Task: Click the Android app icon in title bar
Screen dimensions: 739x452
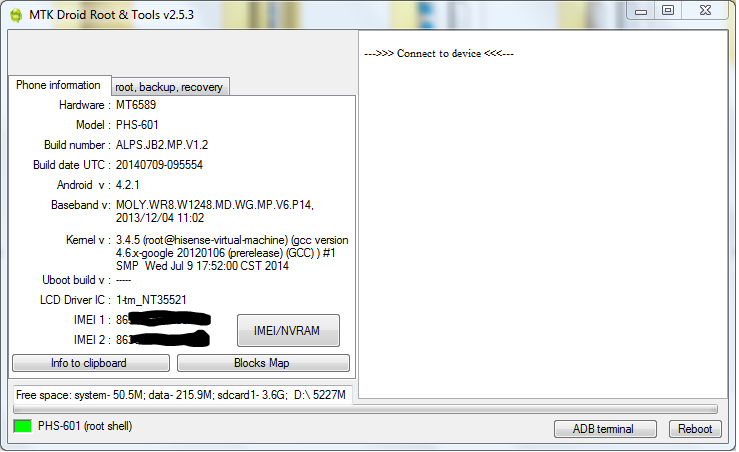Action: tap(16, 15)
